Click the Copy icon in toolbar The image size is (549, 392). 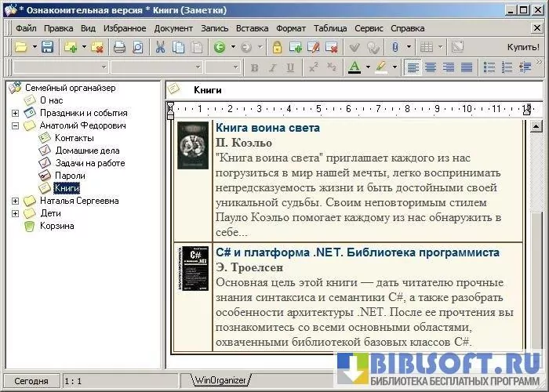pyautogui.click(x=178, y=48)
